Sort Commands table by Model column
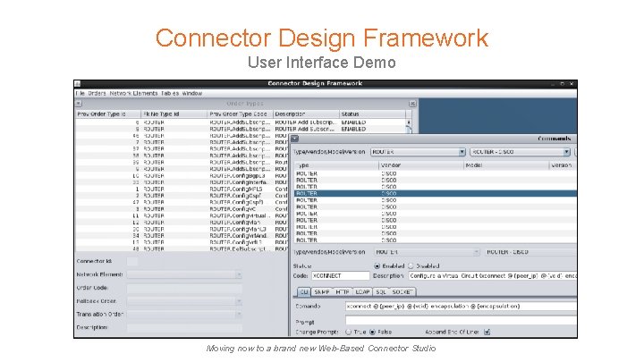The height and width of the screenshot is (362, 644). (506, 165)
